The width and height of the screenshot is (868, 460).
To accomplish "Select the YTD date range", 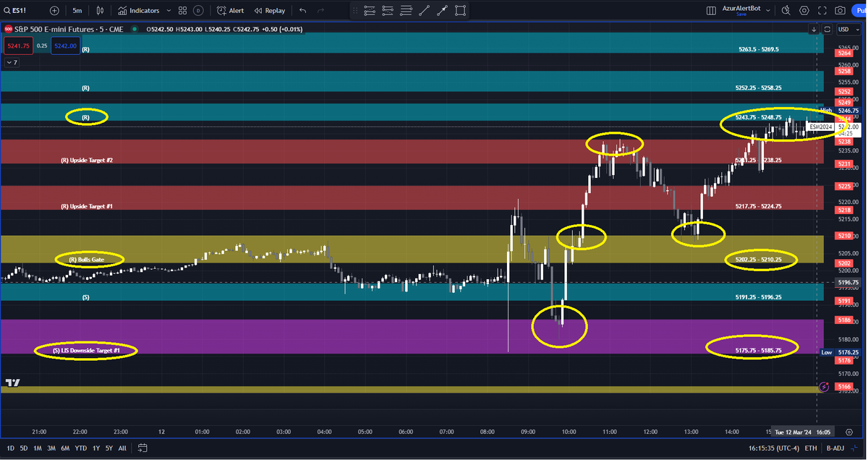I will point(81,448).
